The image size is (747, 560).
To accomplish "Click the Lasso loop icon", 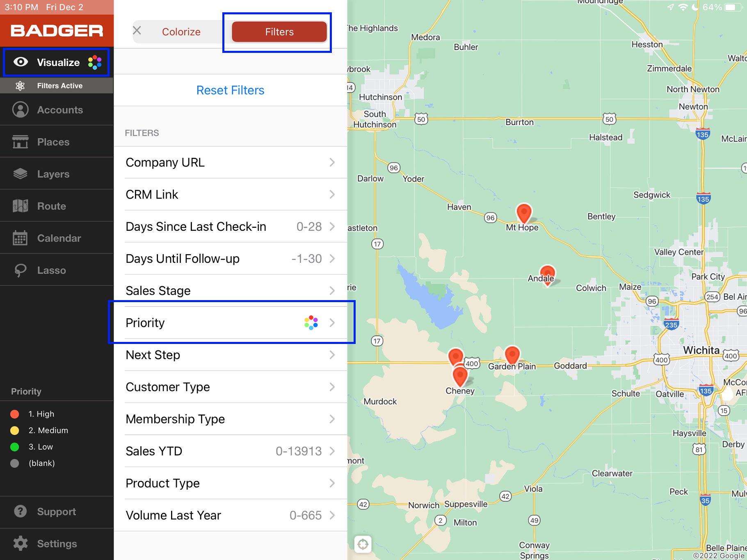I will (x=20, y=270).
